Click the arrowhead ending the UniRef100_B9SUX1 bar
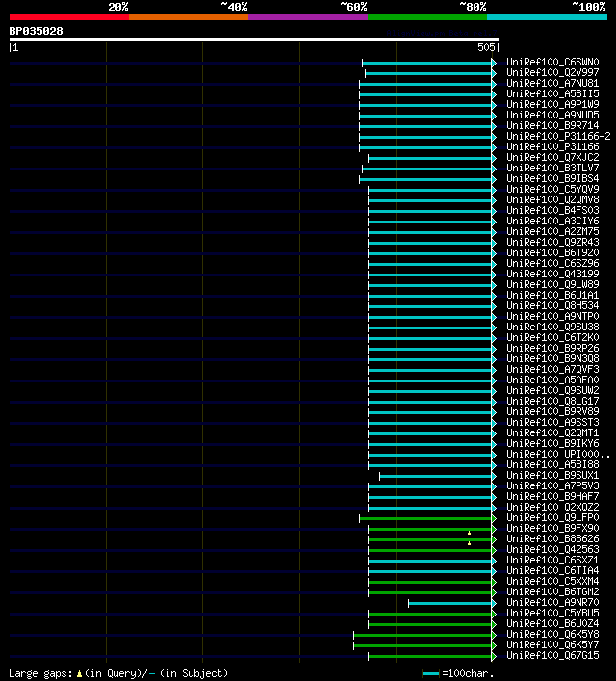Screen dimensions: 616x681 [x=494, y=477]
